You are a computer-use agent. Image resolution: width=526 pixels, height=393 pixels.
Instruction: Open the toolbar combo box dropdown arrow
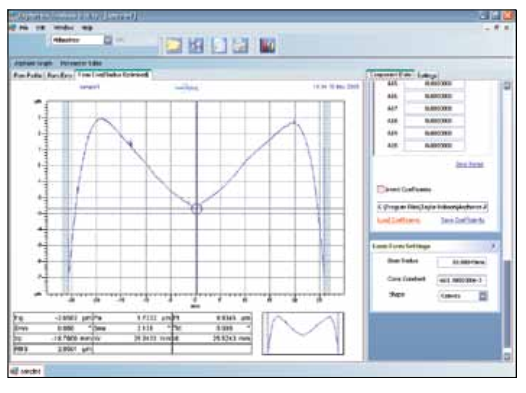pos(108,40)
